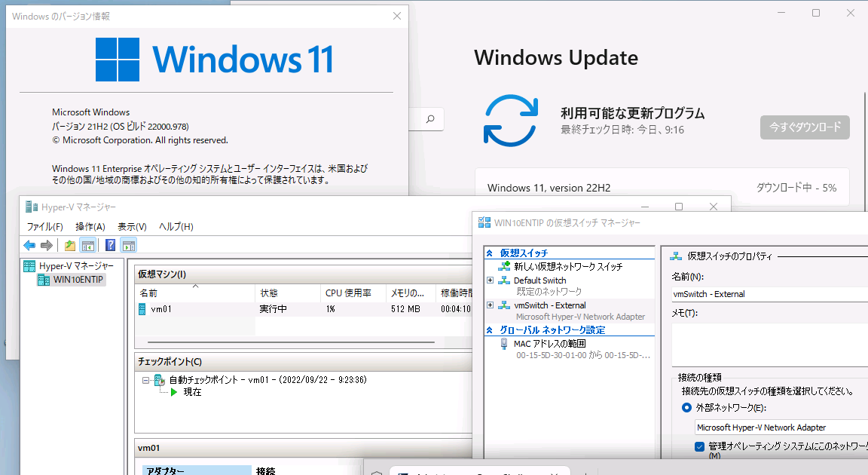
Task: Select the vm01 virtual machine icon
Action: click(x=142, y=309)
